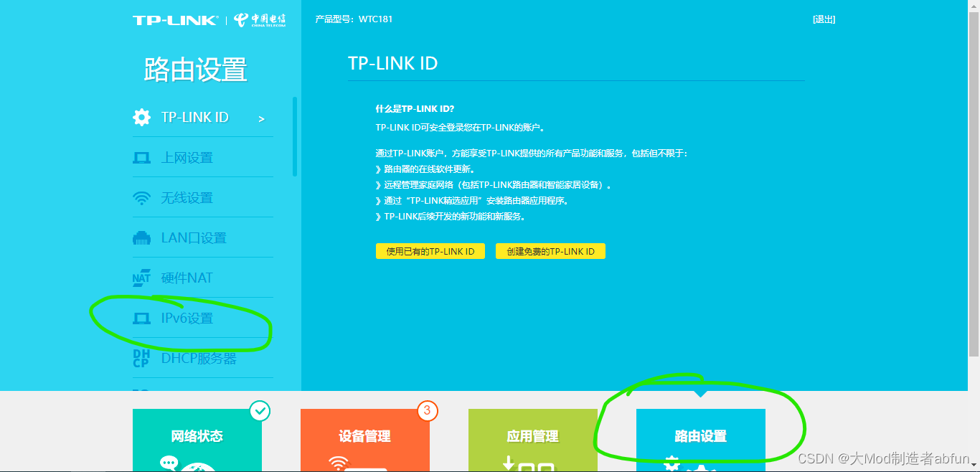The width and height of the screenshot is (980, 472).
Task: Click the DHCP icon beside DHCP服务器
Action: pos(141,359)
